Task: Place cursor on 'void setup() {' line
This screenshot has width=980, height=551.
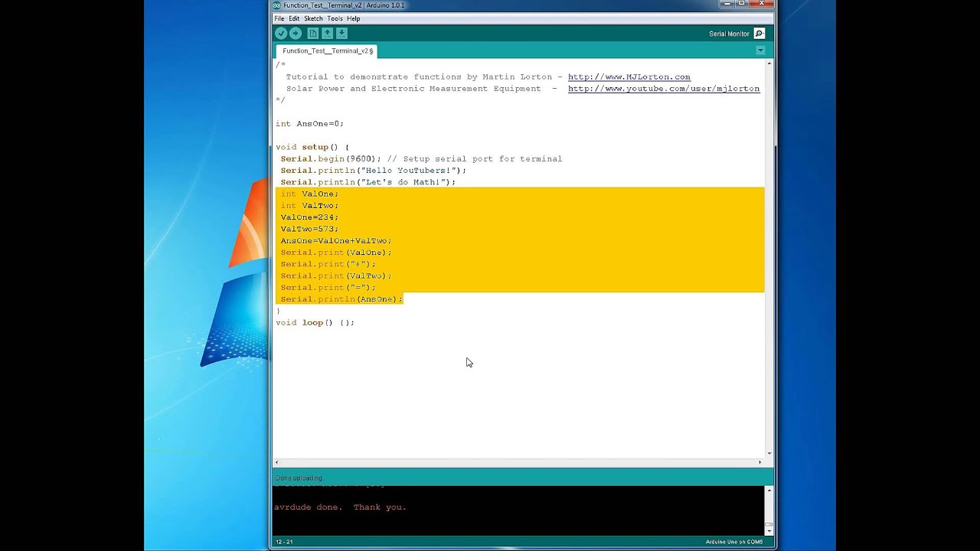Action: [x=312, y=147]
